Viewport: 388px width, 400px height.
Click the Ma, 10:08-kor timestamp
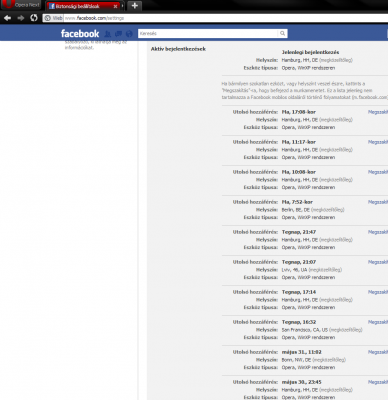click(299, 172)
